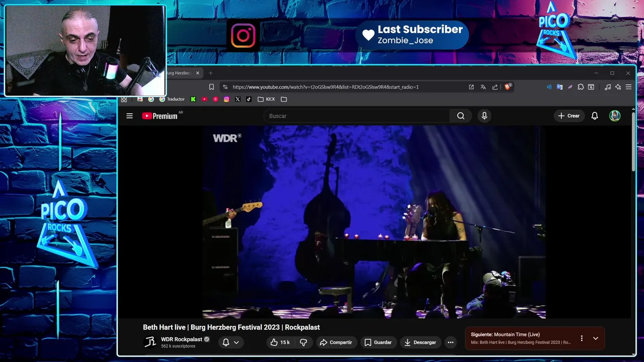The image size is (644, 362).
Task: Open site settings icon left of the URL
Action: pos(225,87)
